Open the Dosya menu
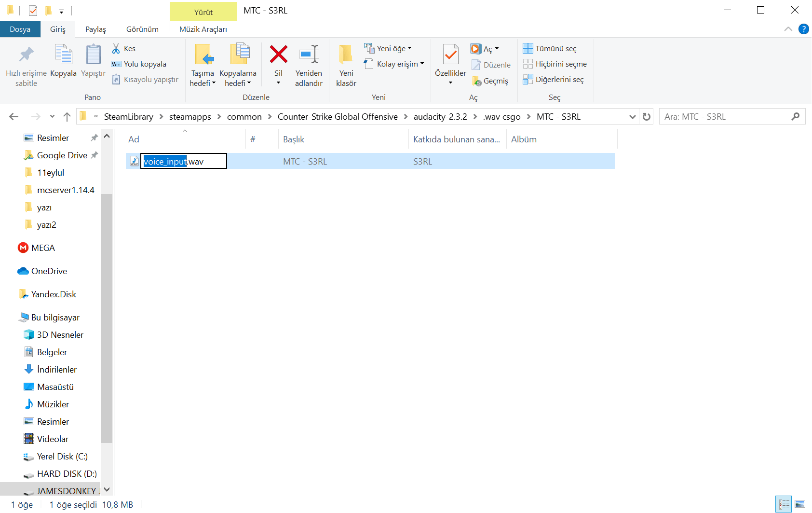 point(20,29)
